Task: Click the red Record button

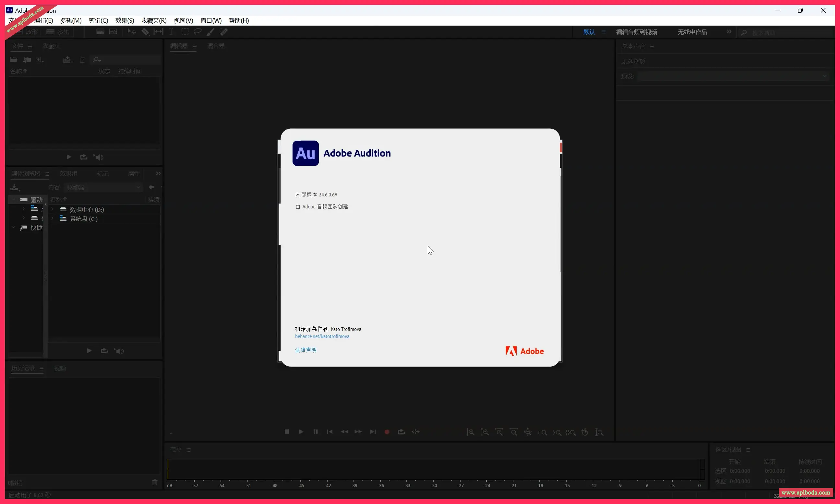Action: click(387, 432)
